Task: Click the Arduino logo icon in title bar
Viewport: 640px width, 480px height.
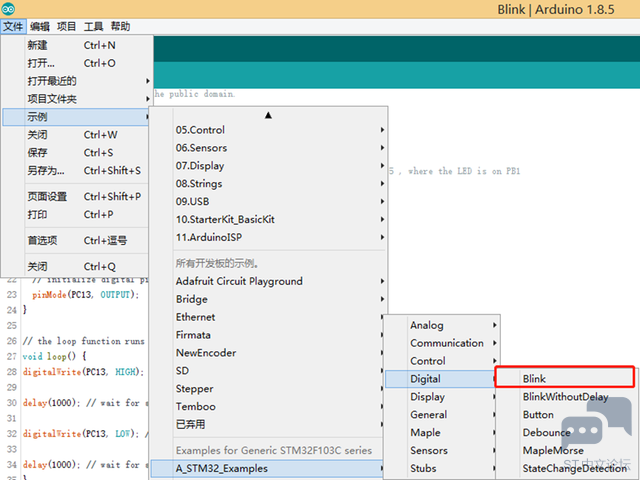Action: point(8,9)
